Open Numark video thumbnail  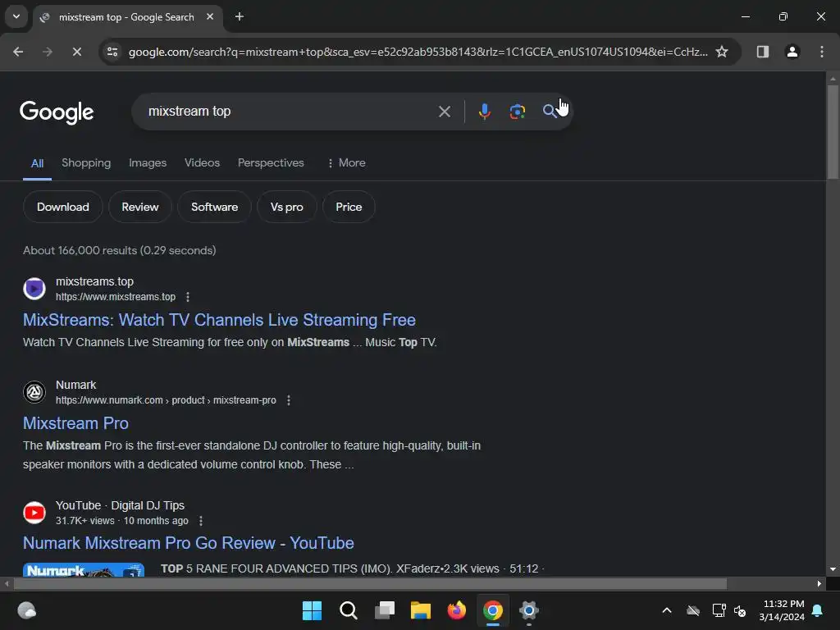(x=84, y=569)
